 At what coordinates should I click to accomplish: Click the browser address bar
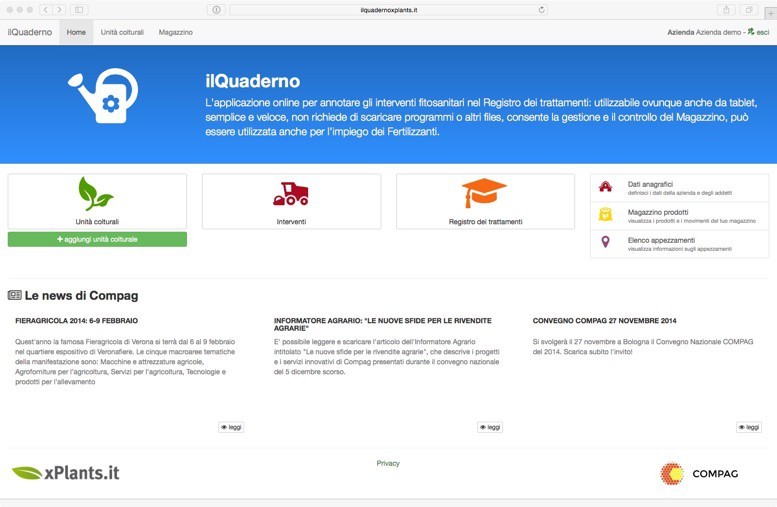coord(388,10)
